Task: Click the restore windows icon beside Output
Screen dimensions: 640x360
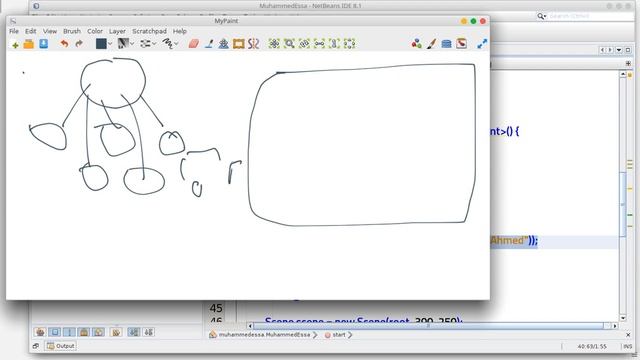Action: [36, 346]
